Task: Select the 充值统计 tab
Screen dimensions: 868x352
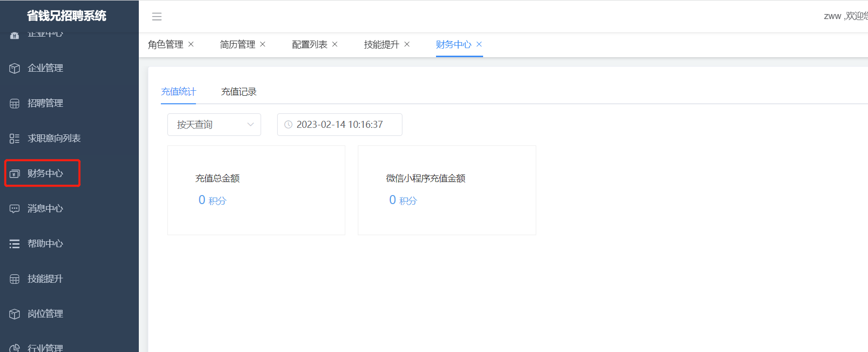Action: [x=178, y=92]
